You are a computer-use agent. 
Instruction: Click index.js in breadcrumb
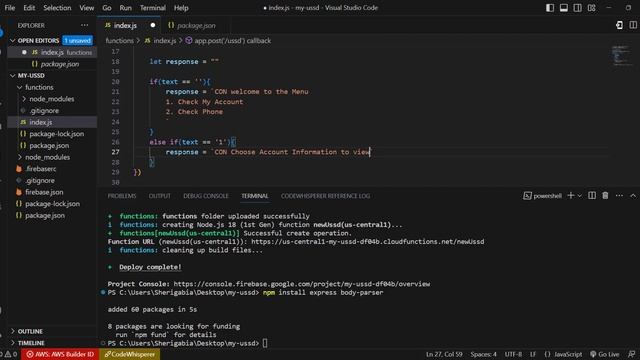point(164,40)
